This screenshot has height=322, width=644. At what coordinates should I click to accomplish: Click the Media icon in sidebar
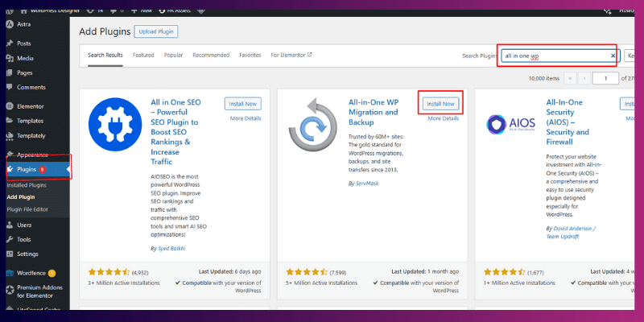(x=10, y=58)
